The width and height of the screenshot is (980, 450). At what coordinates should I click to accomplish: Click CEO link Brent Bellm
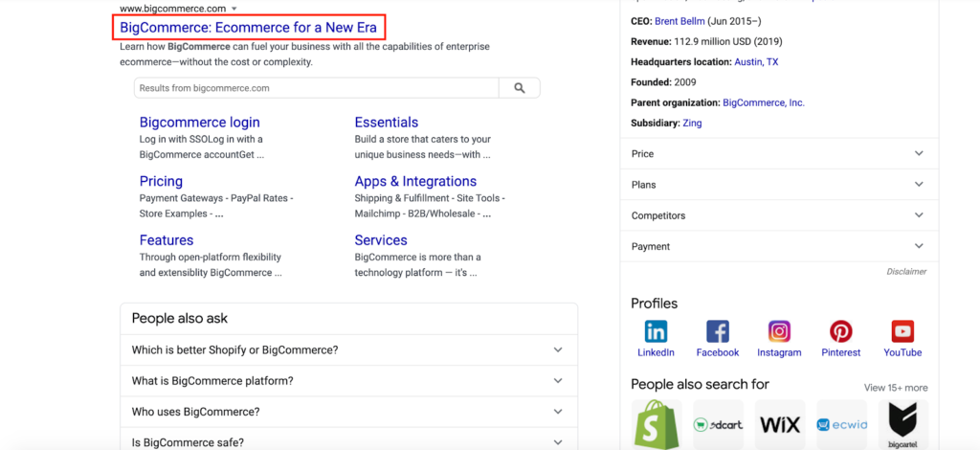click(680, 21)
